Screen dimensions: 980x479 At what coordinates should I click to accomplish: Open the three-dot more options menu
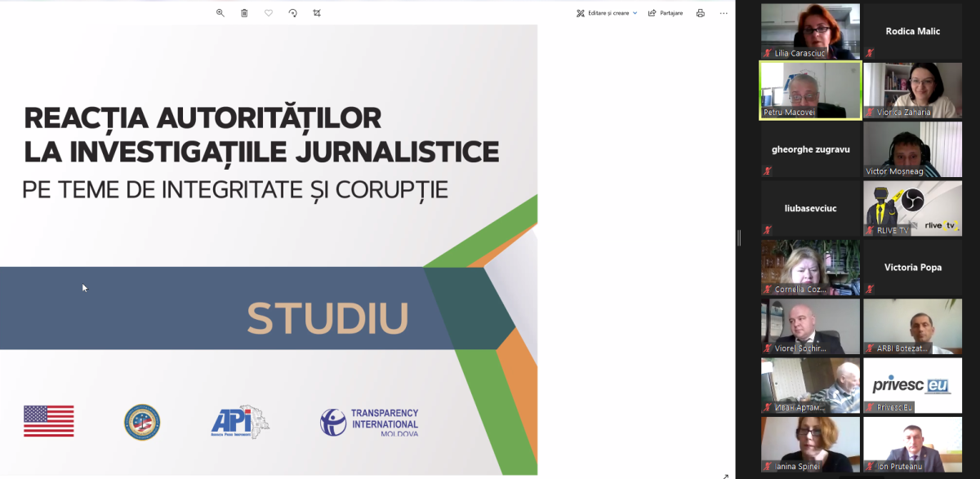coord(724,13)
